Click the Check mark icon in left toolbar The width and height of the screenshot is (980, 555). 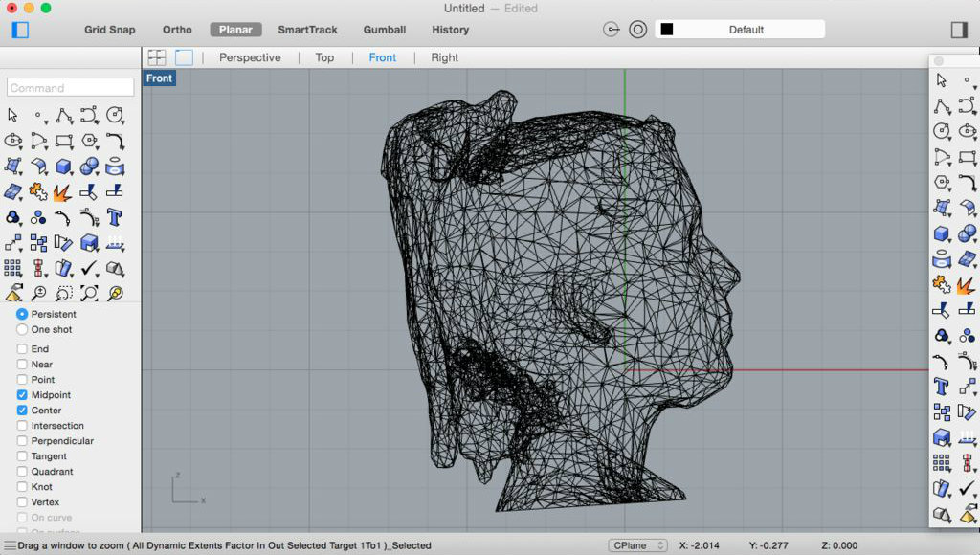tap(89, 268)
